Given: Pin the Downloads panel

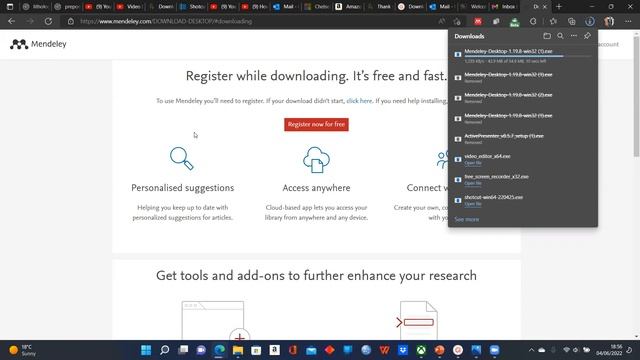Looking at the screenshot, I should 587,36.
